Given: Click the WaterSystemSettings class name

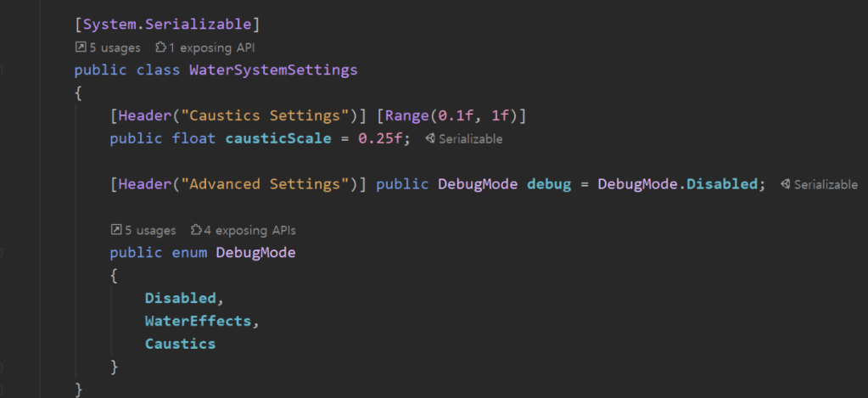Looking at the screenshot, I should tap(273, 70).
